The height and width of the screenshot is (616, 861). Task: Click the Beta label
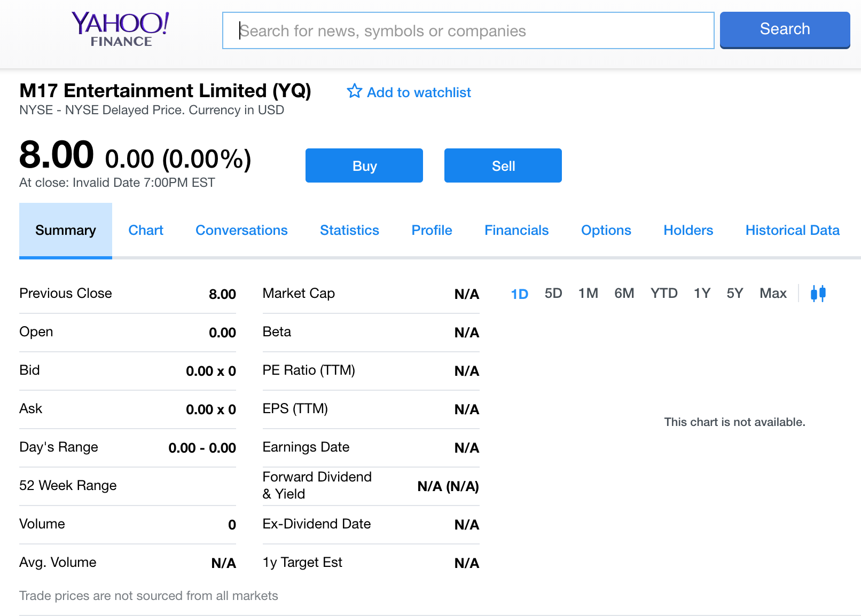pos(277,331)
